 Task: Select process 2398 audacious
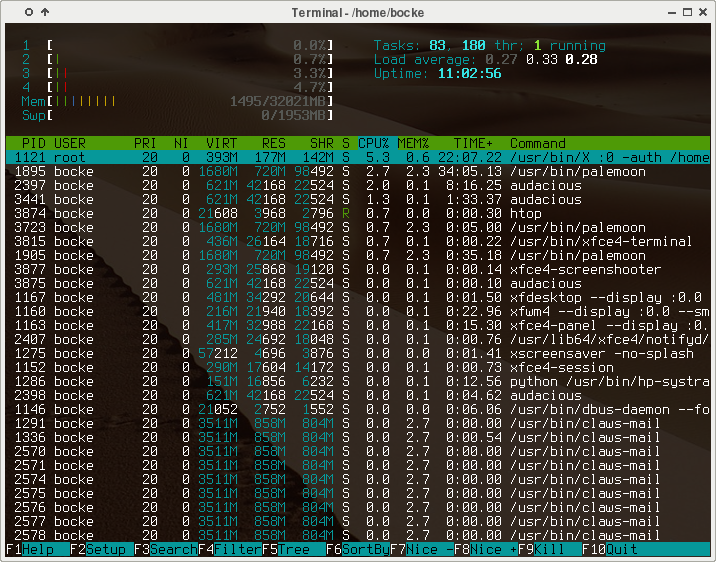[x=358, y=395]
